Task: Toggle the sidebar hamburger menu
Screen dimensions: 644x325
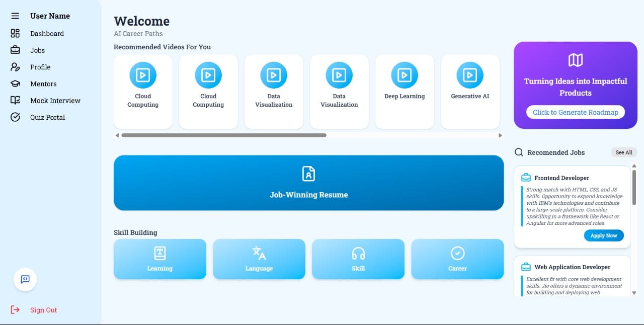Action: 14,15
